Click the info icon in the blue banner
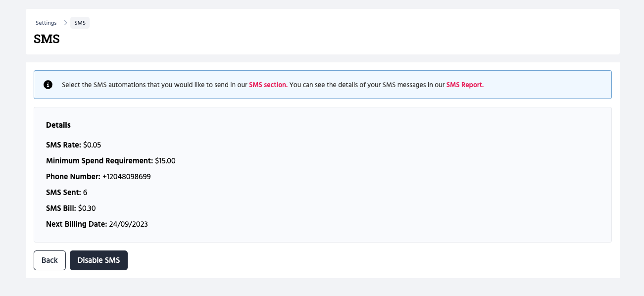The height and width of the screenshot is (296, 644). [x=48, y=85]
